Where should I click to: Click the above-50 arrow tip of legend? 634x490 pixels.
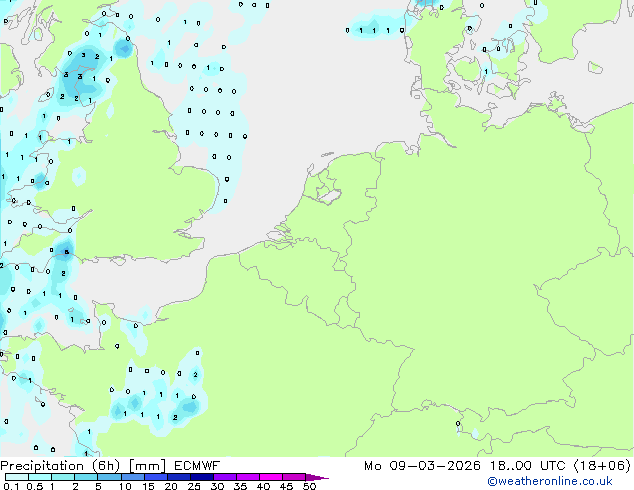tap(317, 477)
